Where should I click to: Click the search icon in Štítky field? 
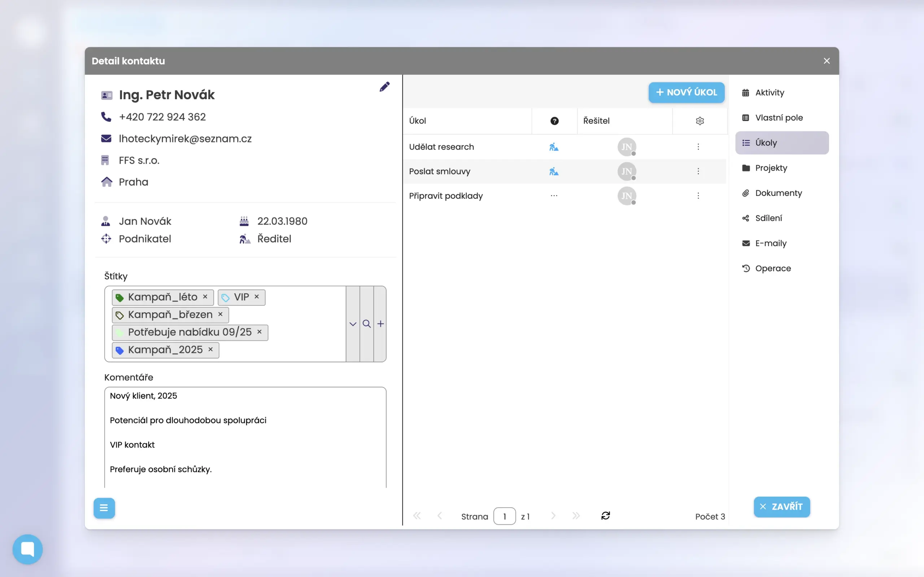click(x=367, y=324)
